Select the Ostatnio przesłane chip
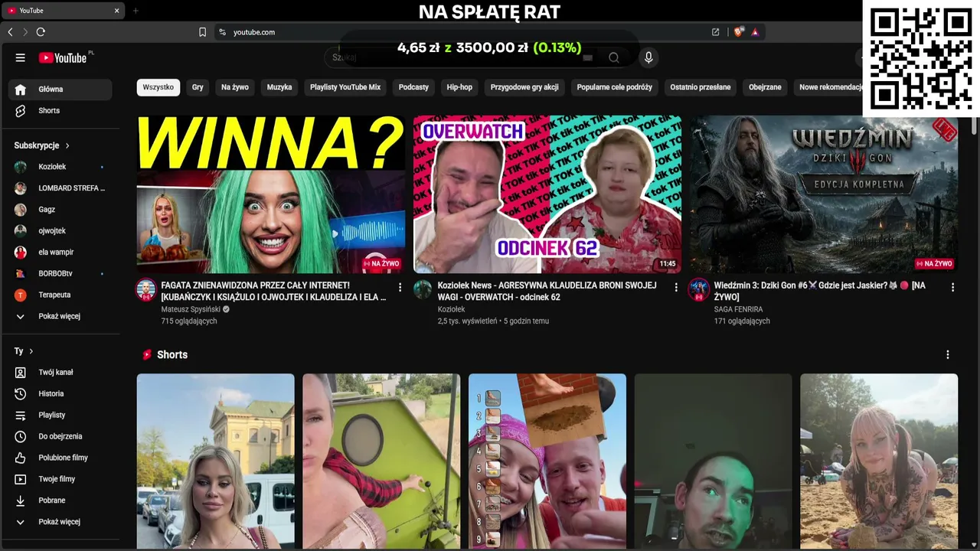 coord(701,87)
